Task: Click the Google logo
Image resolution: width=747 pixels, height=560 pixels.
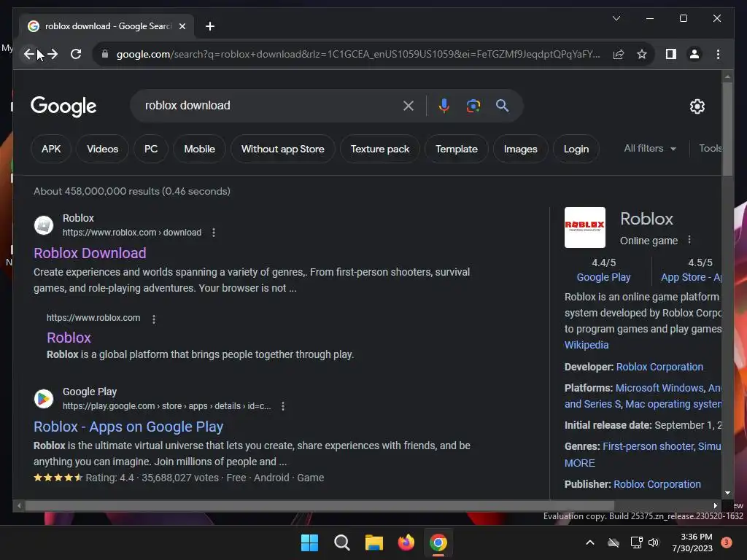Action: tap(63, 106)
